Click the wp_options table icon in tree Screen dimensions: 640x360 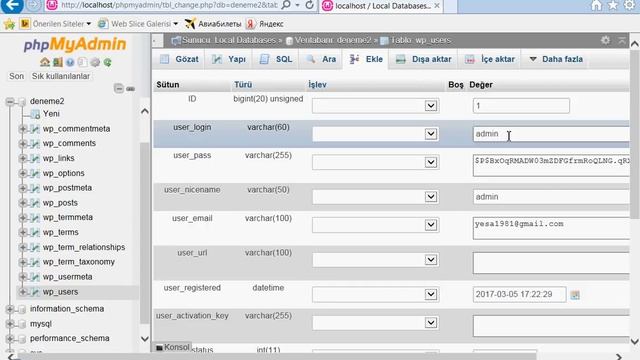[35, 173]
